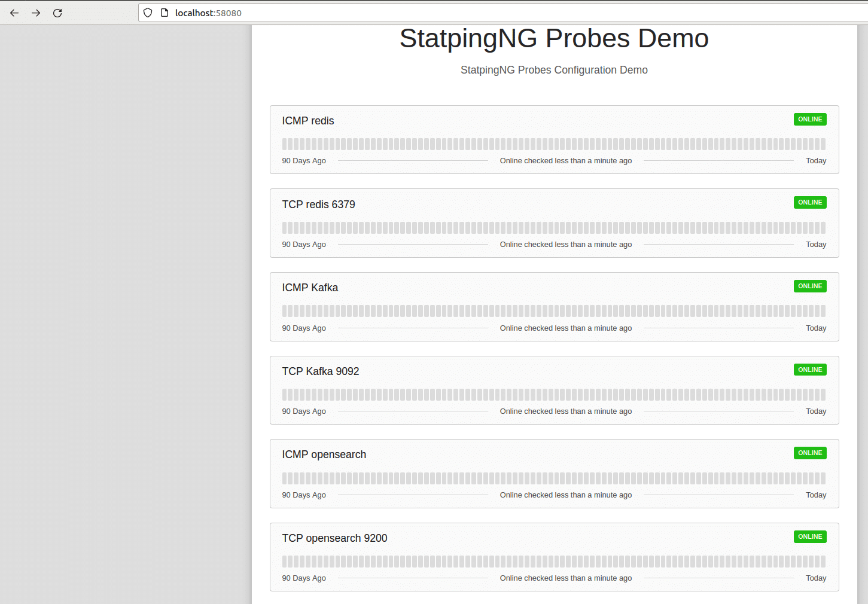The image size is (868, 604).
Task: Show site information via page icon
Action: click(x=165, y=13)
